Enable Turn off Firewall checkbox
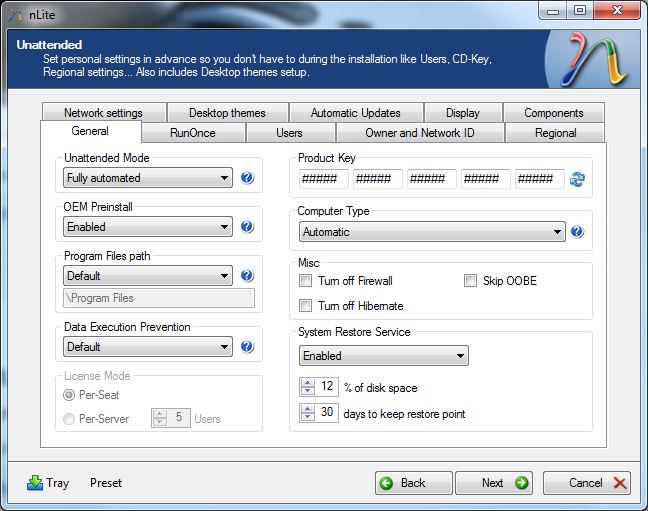Screen dimensions: 648x511 (x=305, y=281)
